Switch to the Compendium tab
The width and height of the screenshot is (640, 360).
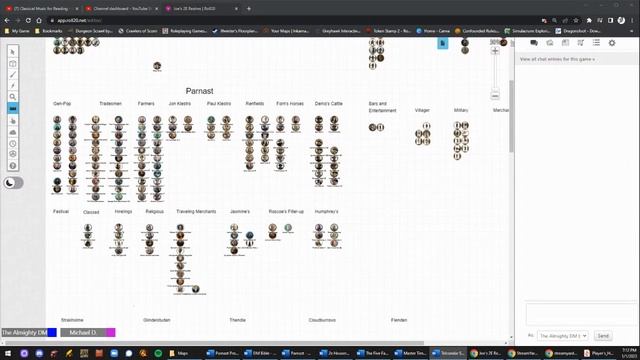pos(580,43)
